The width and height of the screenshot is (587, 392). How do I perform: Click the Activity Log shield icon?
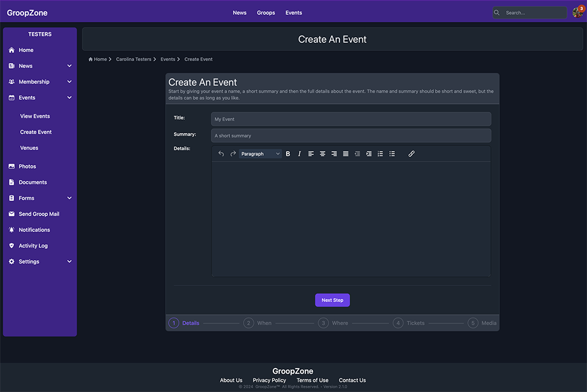point(11,246)
